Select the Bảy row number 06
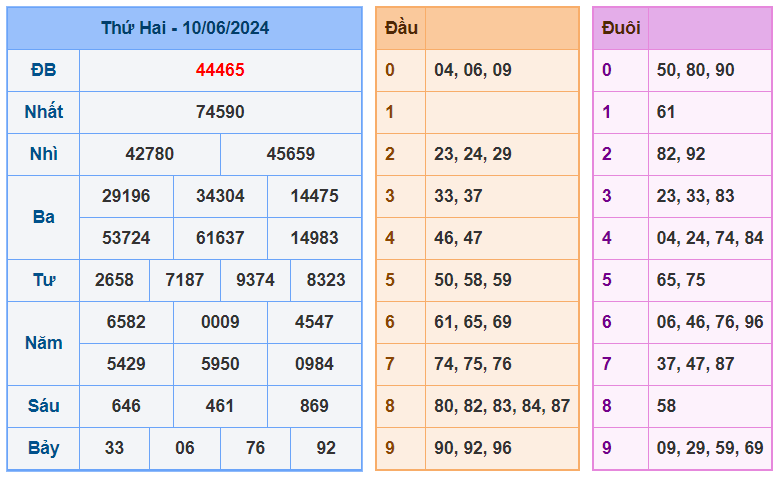The height and width of the screenshot is (478, 780). click(185, 448)
